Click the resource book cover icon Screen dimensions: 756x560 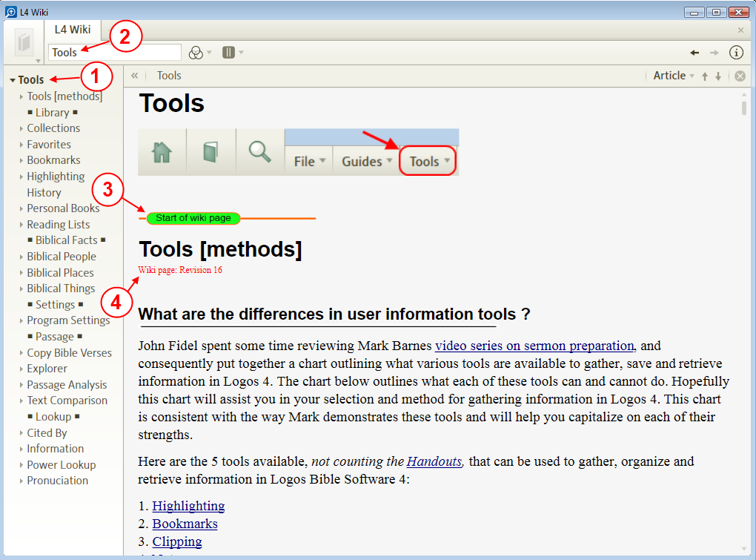coord(24,42)
